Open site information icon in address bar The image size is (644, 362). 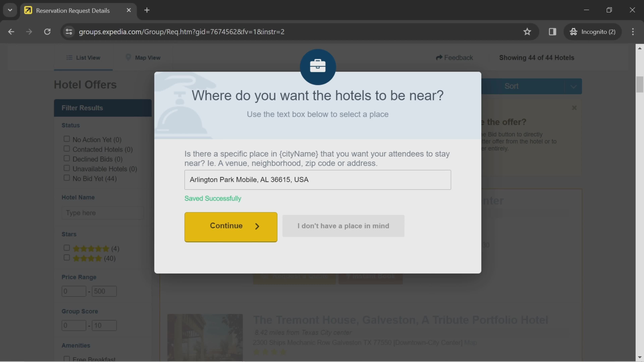pos(69,32)
